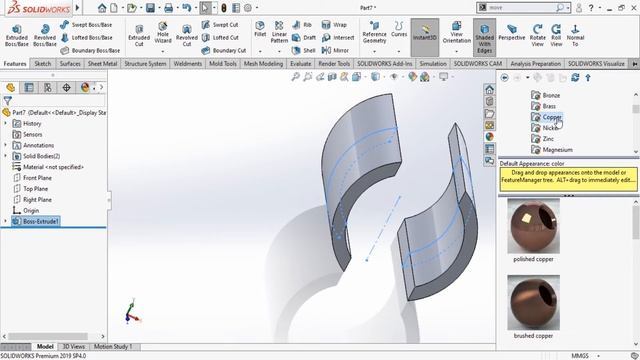Open the Appearances task pane tab
Viewport: 640px width, 360px height.
(x=489, y=137)
